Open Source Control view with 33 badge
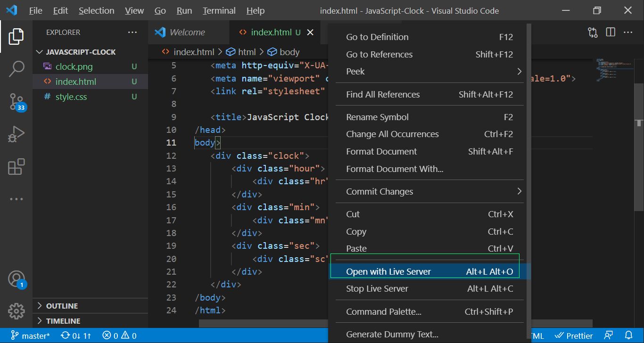 (17, 102)
